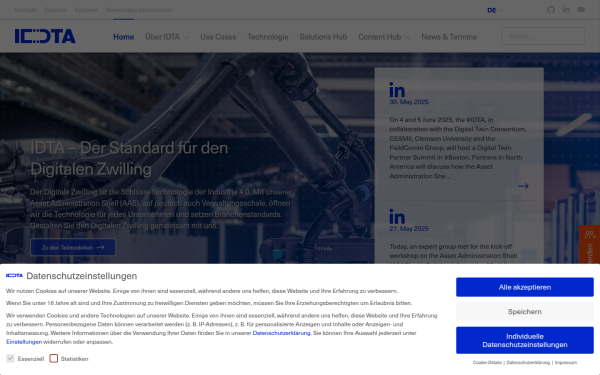This screenshot has height=375, width=600.
Task: Go to the Home menu item
Action: (124, 37)
